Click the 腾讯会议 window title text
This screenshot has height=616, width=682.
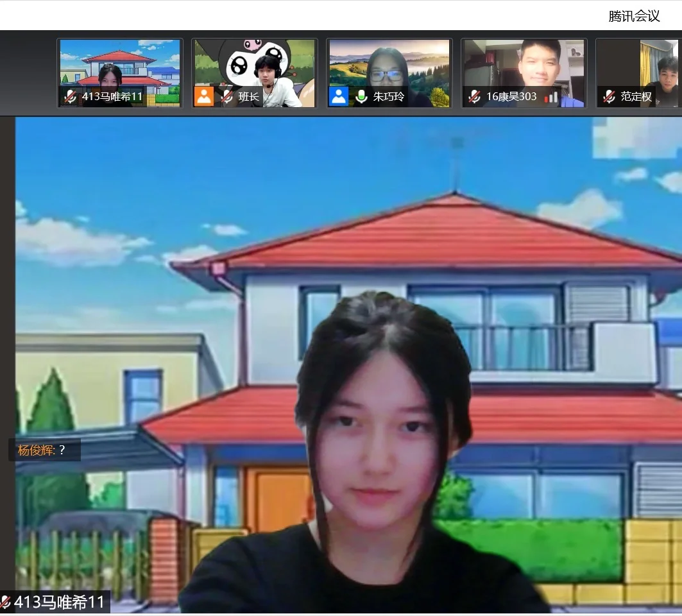tap(634, 16)
